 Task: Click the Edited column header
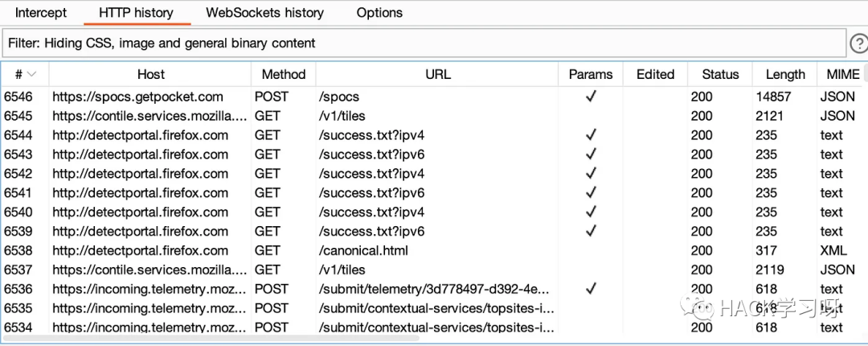pos(655,74)
